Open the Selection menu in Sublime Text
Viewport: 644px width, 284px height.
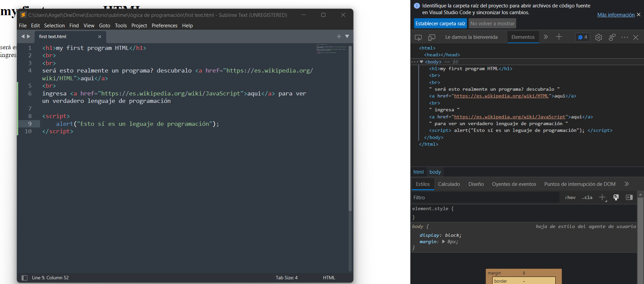[54, 26]
